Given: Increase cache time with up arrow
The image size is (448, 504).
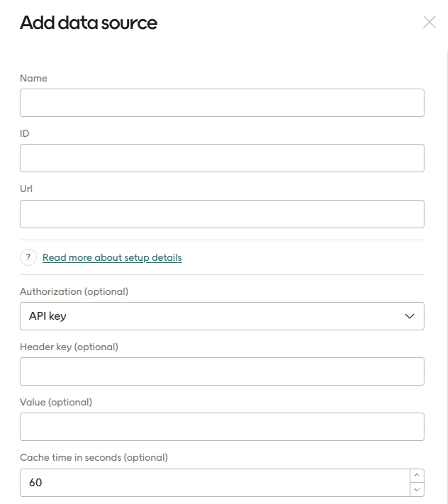Looking at the screenshot, I should point(417,476).
